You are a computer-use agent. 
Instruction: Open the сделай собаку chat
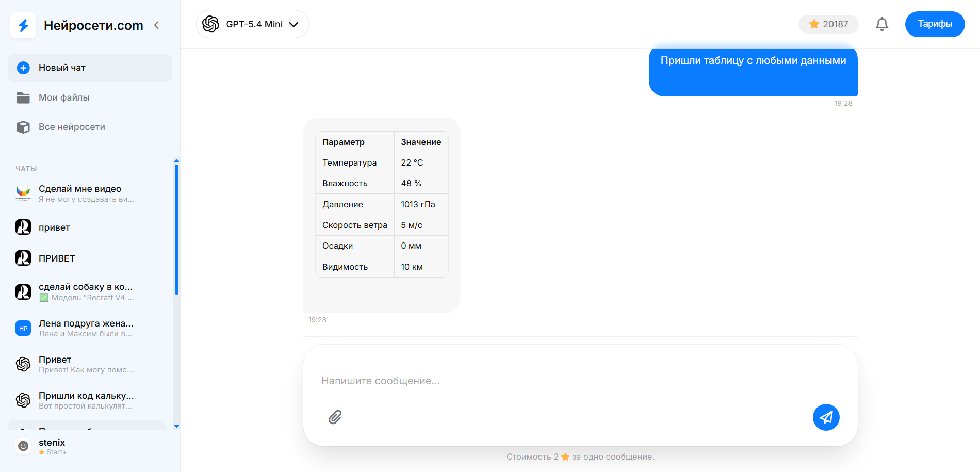coord(86,292)
